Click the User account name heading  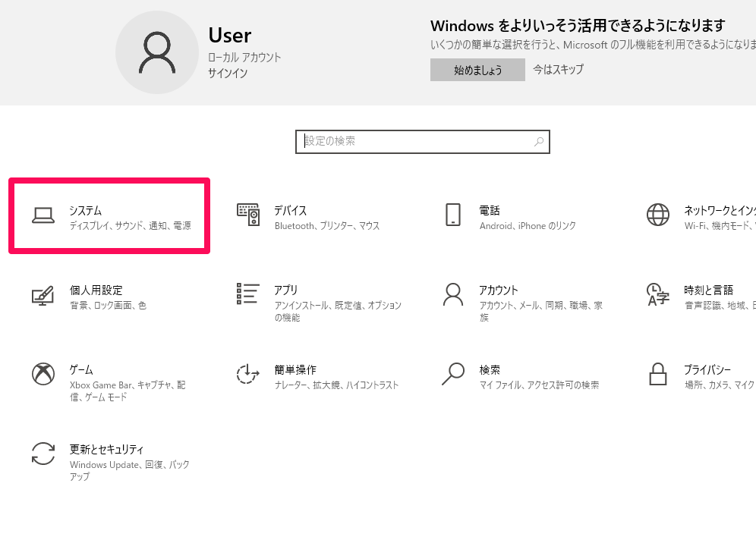[x=230, y=35]
